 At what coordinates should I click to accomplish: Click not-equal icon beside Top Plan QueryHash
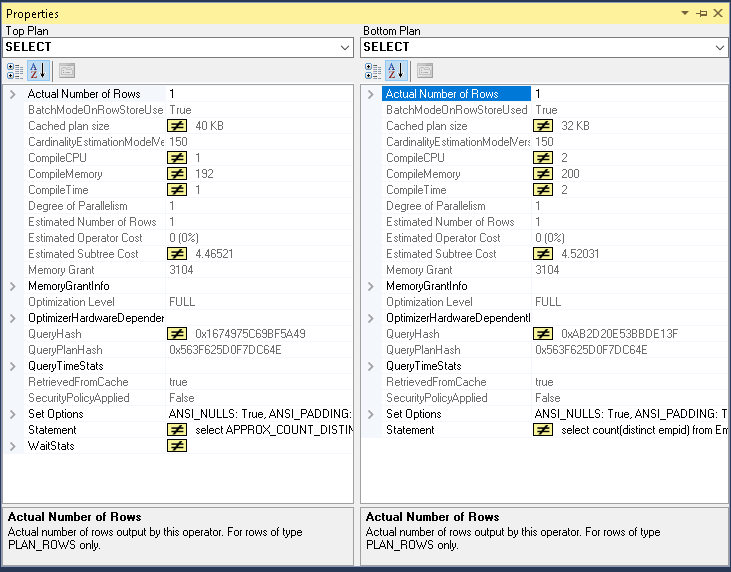pyautogui.click(x=177, y=334)
